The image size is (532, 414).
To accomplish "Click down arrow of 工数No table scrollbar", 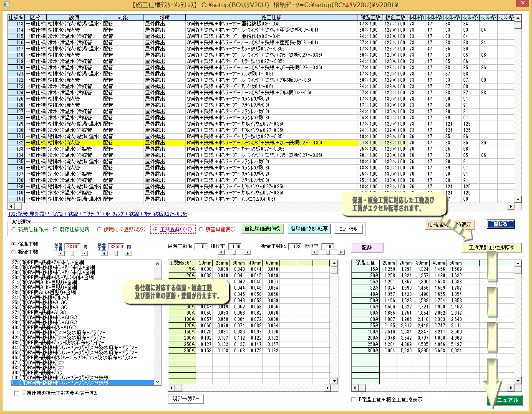I will click(334, 381).
